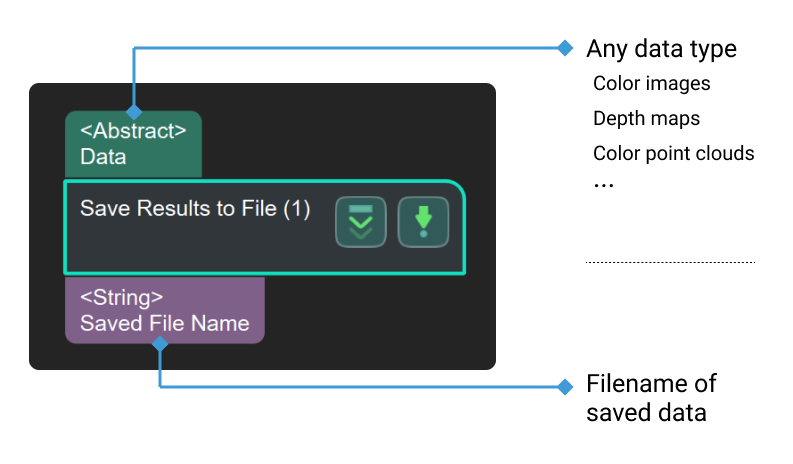The image size is (793, 464).
Task: Click the diamond beside Filename of saved data
Action: coord(564,386)
